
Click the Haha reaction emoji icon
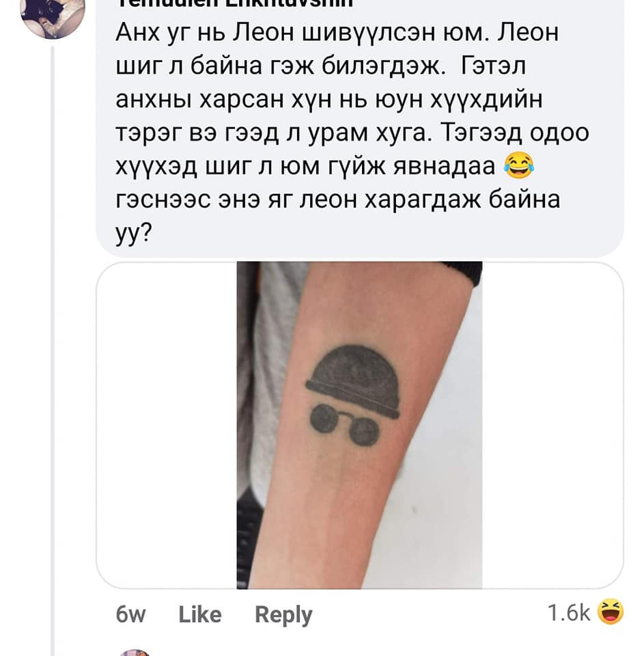pos(610,612)
